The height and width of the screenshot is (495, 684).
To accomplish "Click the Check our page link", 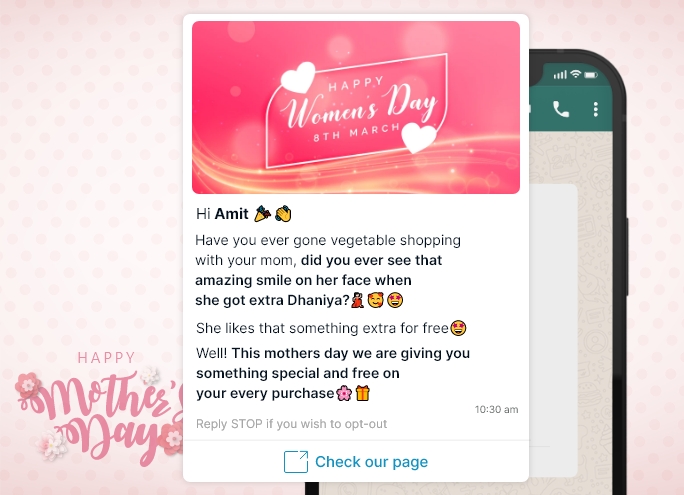I will [x=371, y=462].
